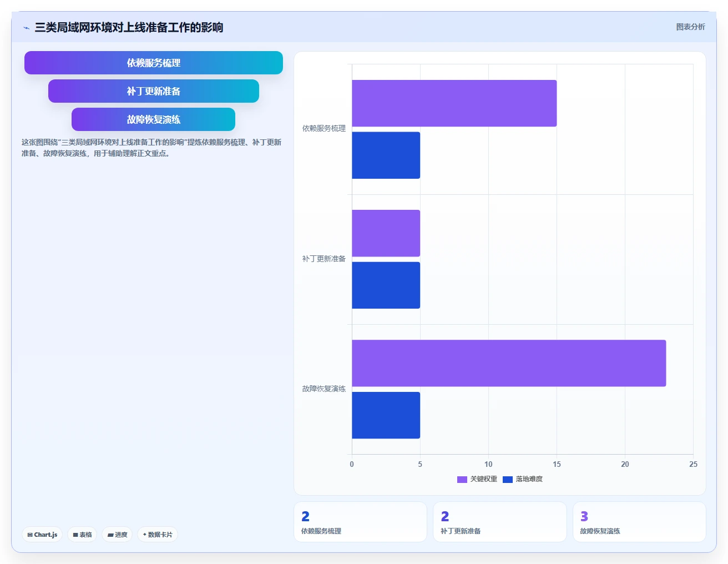Image resolution: width=728 pixels, height=564 pixels.
Task: Click the 落地难度 legend text
Action: (529, 479)
